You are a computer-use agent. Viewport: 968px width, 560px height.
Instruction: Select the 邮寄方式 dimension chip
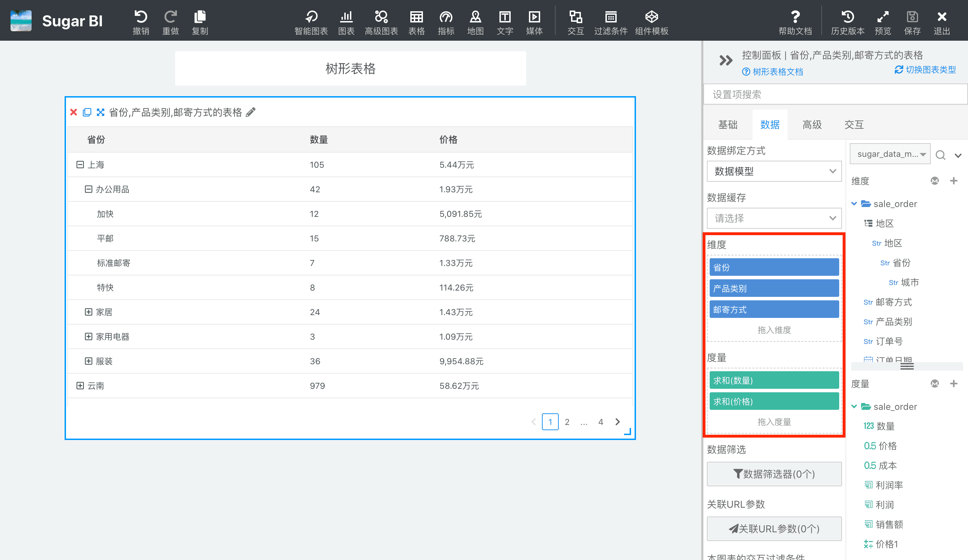coord(774,309)
